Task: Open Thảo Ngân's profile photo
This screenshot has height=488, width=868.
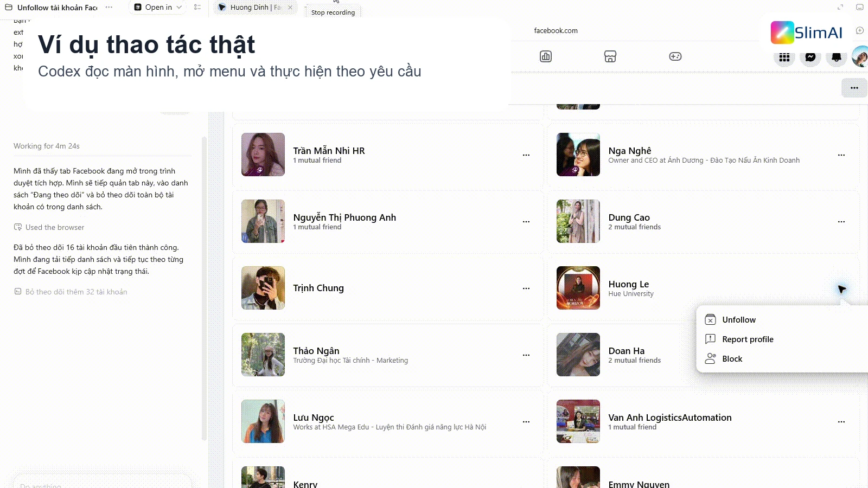Action: pyautogui.click(x=263, y=355)
